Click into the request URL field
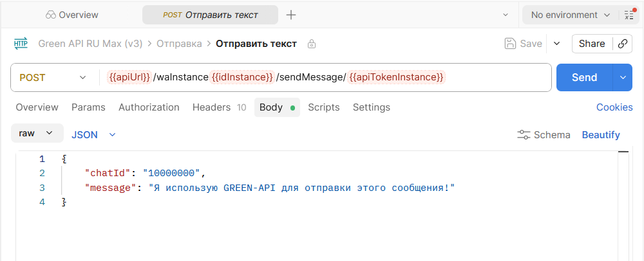The width and height of the screenshot is (644, 261). point(496,78)
